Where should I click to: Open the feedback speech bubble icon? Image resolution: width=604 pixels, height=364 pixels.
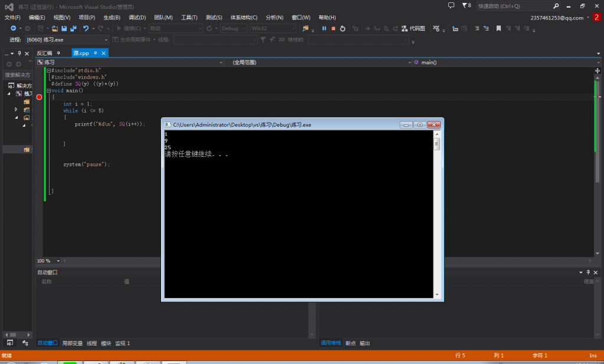coord(451,5)
